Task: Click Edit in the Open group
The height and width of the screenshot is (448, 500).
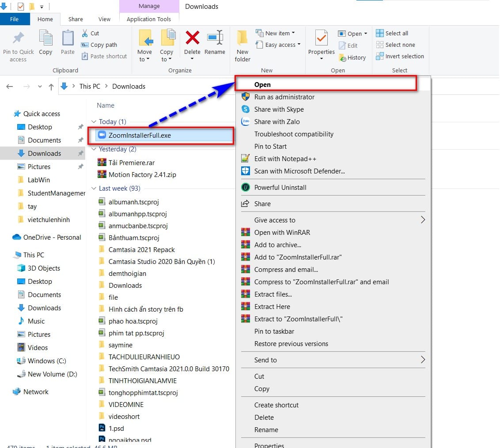Action: pos(348,45)
